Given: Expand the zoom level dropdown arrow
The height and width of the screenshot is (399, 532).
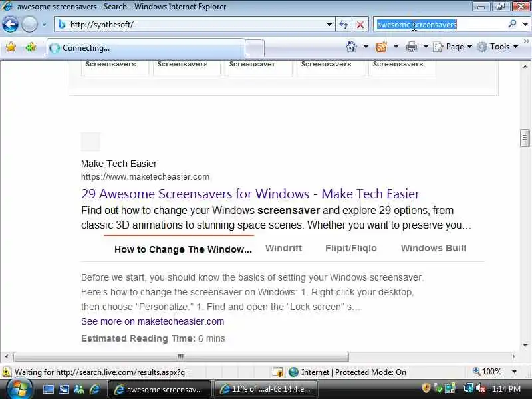Looking at the screenshot, I should point(514,372).
